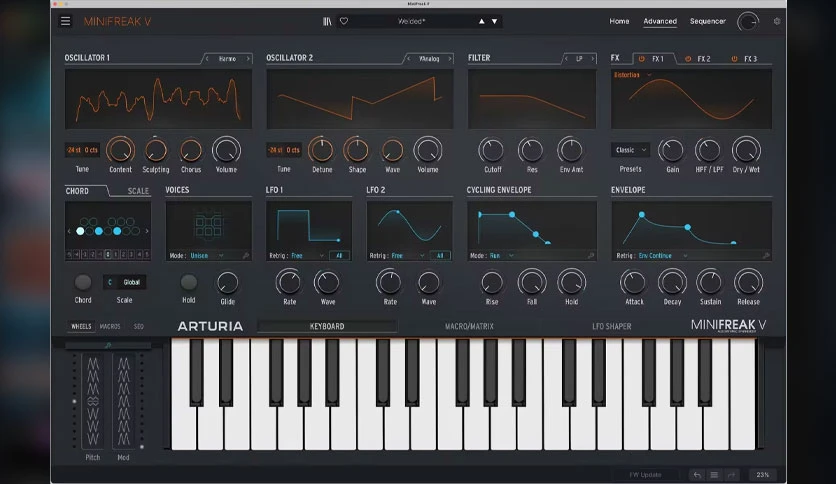
Task: Click the Oscillator 2 Detune knob
Action: click(x=321, y=150)
